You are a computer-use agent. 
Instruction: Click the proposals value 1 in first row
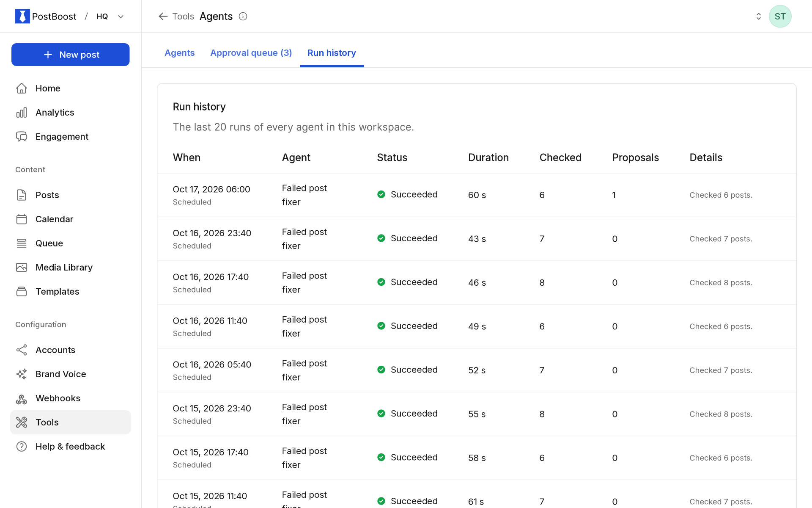click(614, 195)
